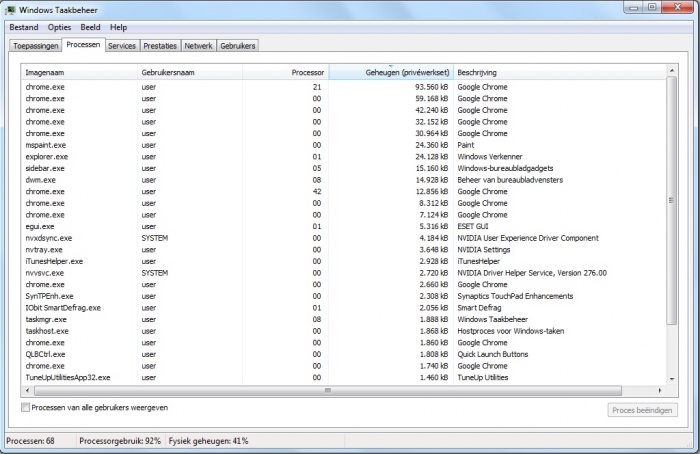This screenshot has width=700, height=454.
Task: Click the horizontal scrollbar right arrow
Action: (658, 391)
